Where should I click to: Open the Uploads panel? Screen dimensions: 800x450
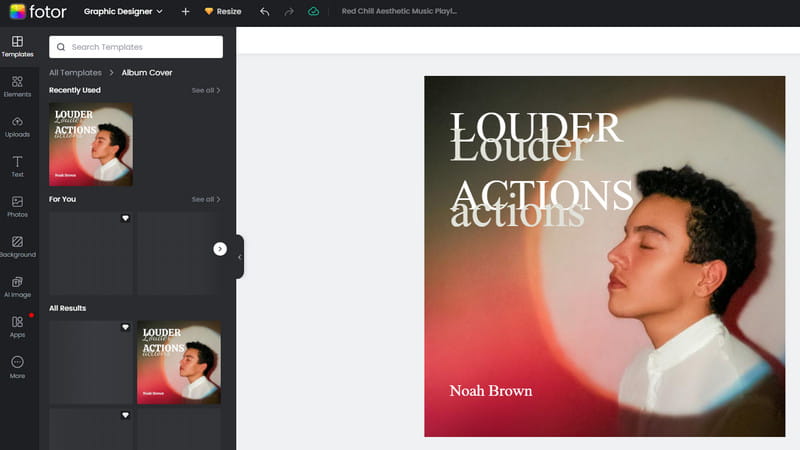17,126
